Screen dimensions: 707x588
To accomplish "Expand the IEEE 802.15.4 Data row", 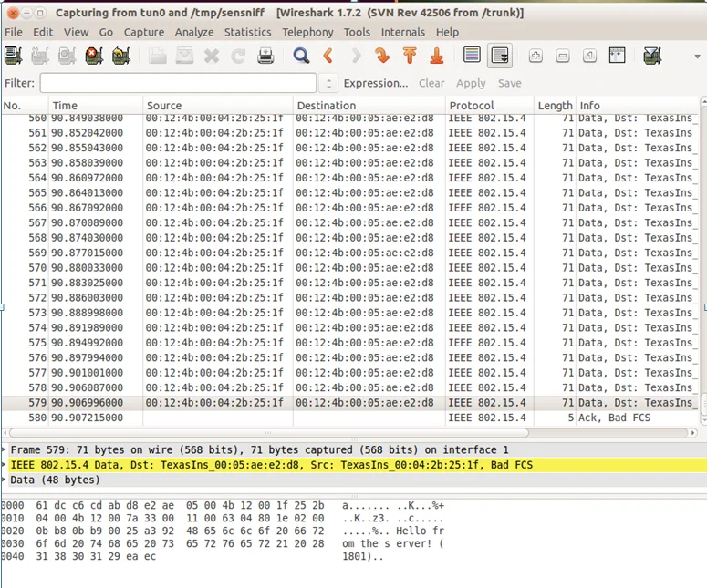I will click(4, 465).
